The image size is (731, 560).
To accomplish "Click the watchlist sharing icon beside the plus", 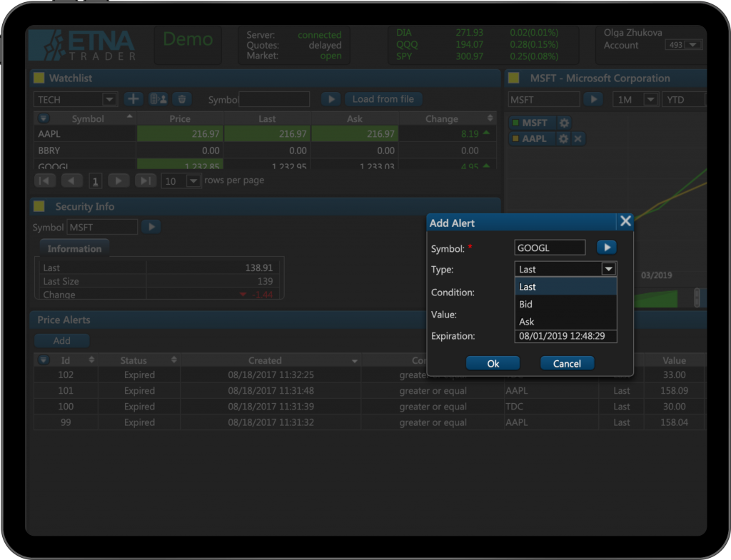I will coord(158,98).
